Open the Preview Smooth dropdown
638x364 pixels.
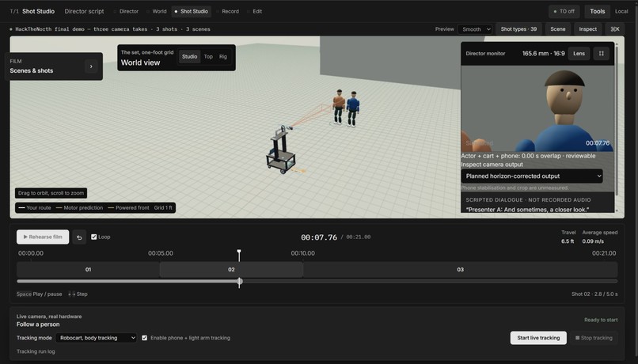(x=475, y=29)
